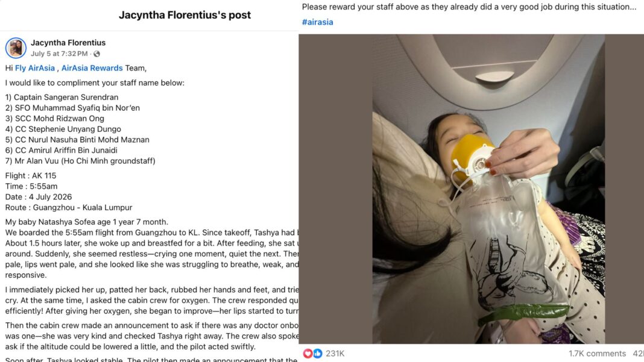
Task: View the 231K reactions count
Action: [x=335, y=354]
